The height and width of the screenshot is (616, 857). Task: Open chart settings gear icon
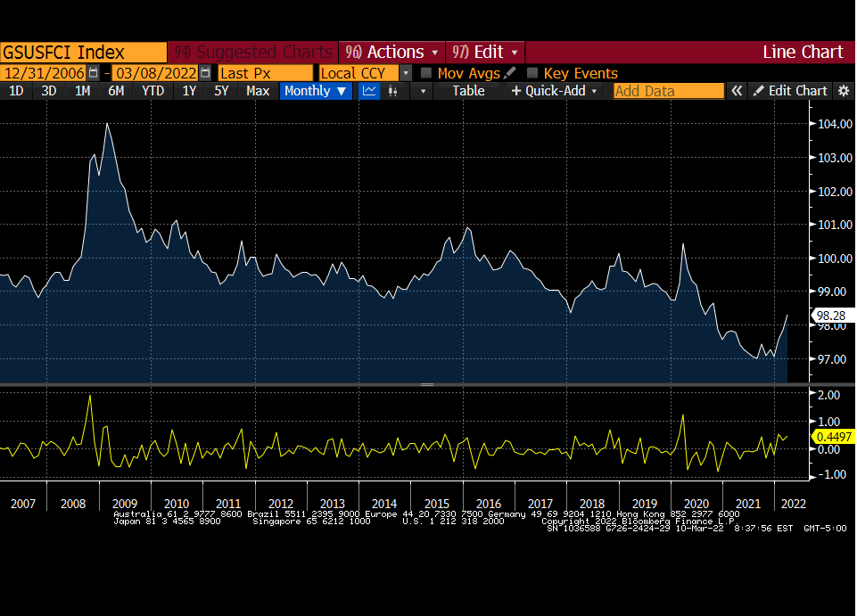click(x=844, y=91)
